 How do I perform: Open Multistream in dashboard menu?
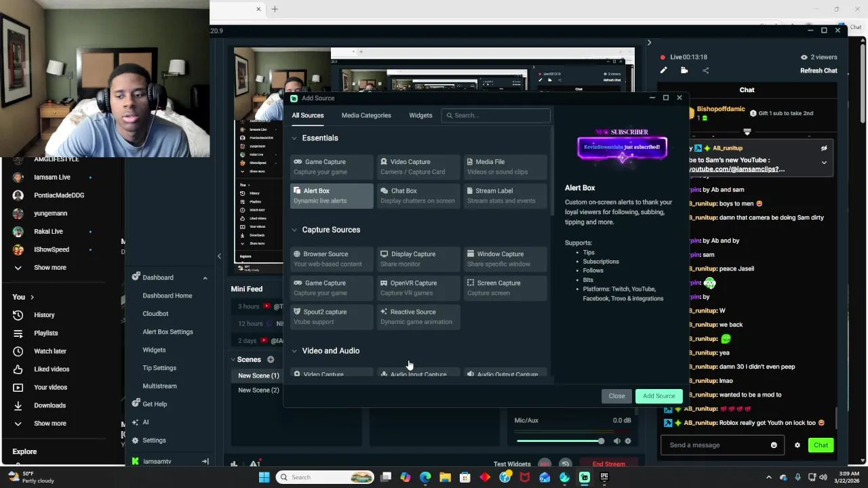coord(159,386)
